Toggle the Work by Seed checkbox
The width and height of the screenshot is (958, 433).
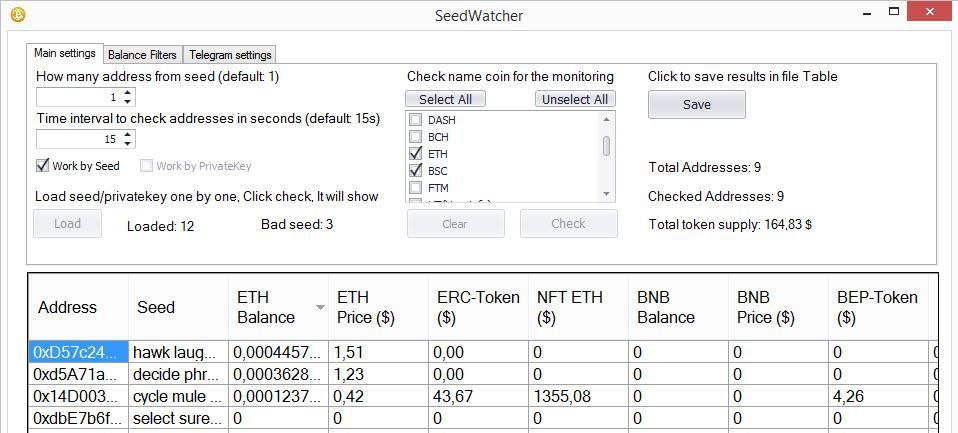coord(43,166)
